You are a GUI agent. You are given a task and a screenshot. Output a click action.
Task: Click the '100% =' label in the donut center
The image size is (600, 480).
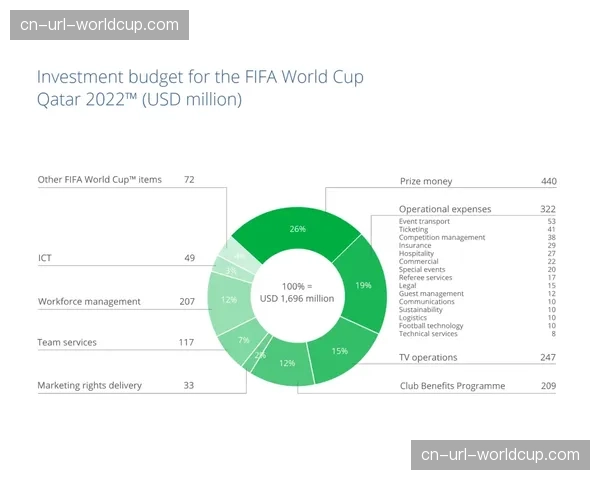tap(297, 286)
